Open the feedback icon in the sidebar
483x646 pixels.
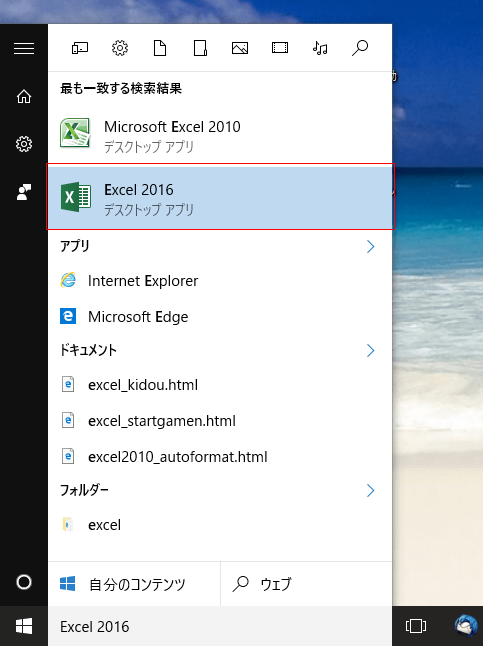coord(24,192)
